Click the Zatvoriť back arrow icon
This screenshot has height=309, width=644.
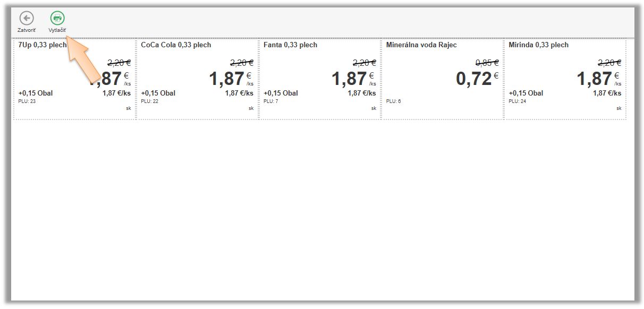[27, 18]
